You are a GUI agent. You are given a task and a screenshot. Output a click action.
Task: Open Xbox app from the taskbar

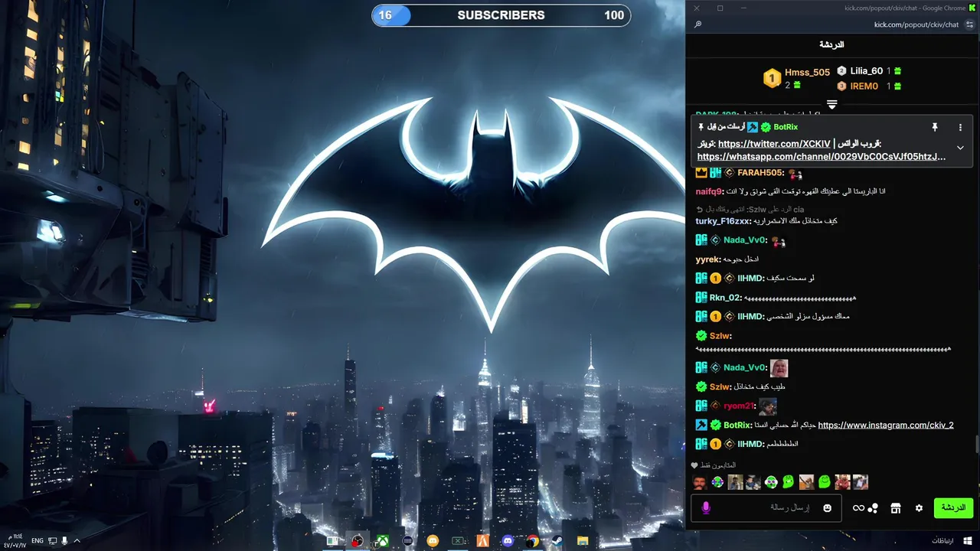(x=382, y=541)
